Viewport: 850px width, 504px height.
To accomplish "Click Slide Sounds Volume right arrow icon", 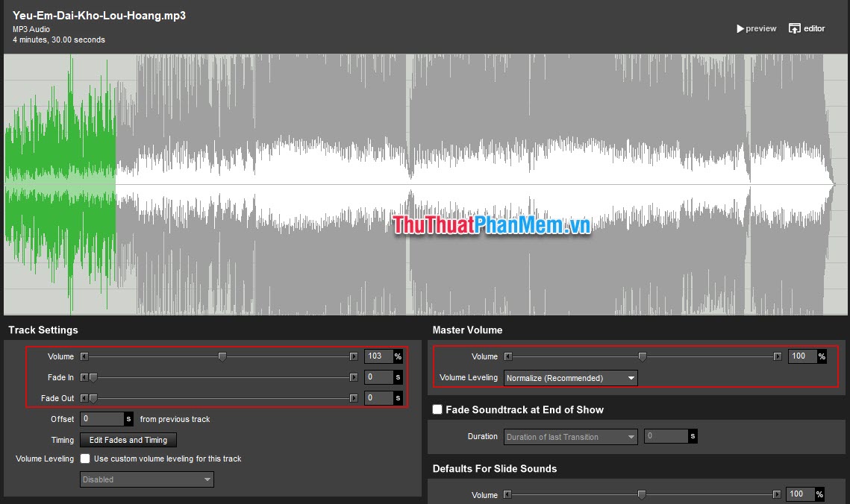I will pyautogui.click(x=776, y=494).
